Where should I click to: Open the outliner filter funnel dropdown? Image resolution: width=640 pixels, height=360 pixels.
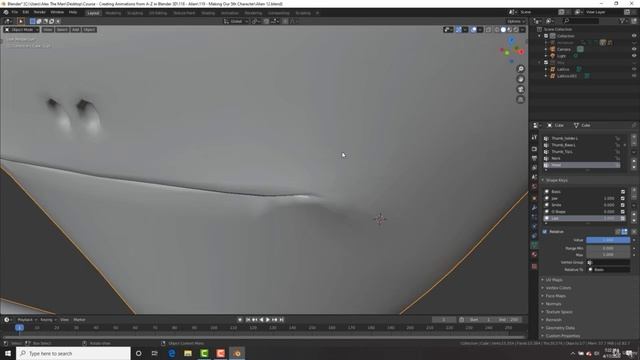pyautogui.click(x=624, y=21)
